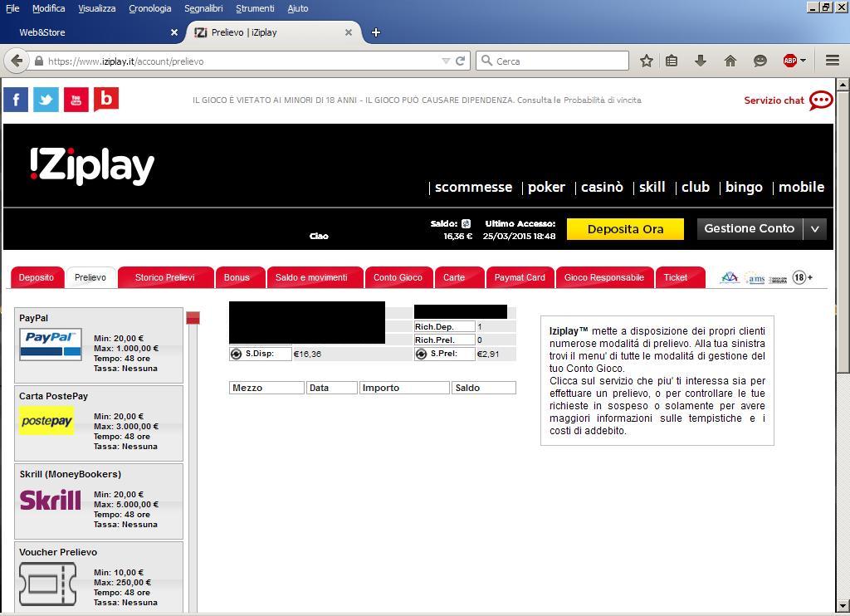
Task: Go back with the browser back arrow
Action: coord(17,61)
